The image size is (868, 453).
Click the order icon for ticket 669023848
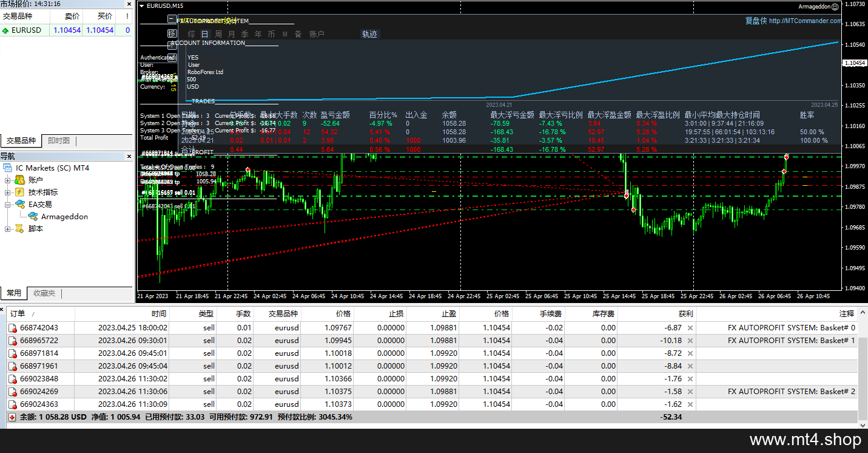(x=12, y=379)
